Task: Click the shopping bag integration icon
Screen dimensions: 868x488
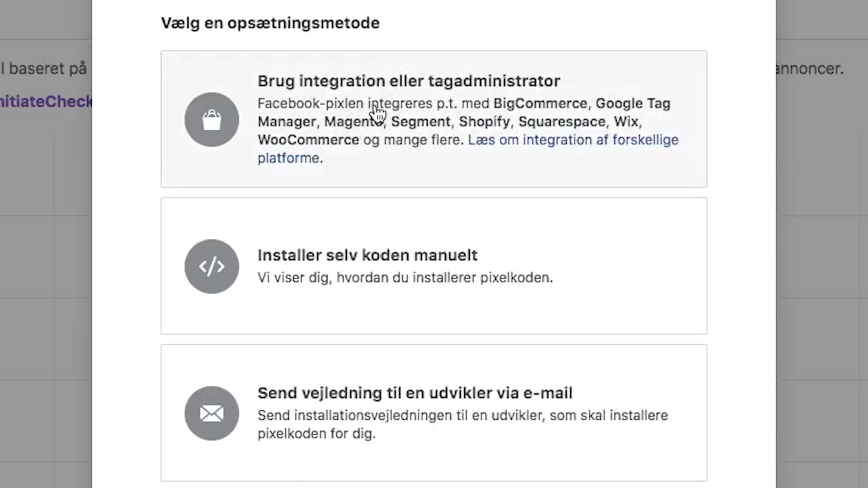Action: [212, 120]
